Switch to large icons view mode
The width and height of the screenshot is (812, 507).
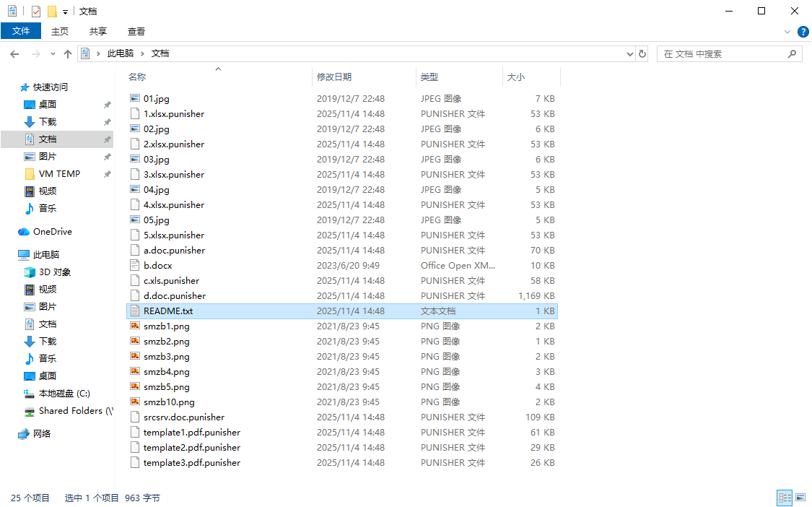800,498
